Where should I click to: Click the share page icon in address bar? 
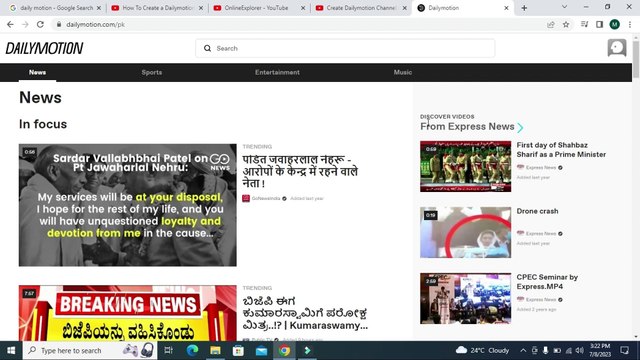551,24
